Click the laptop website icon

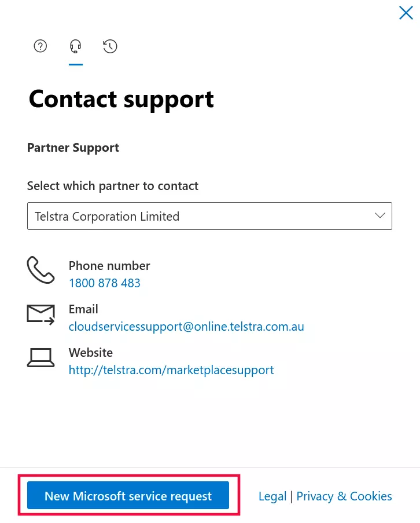click(40, 357)
